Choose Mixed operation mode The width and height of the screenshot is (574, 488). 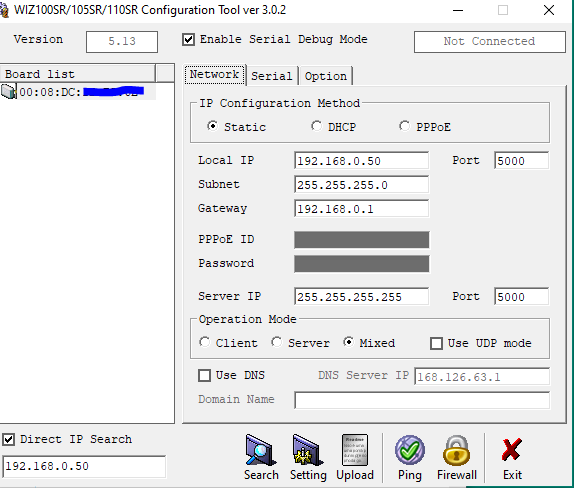348,342
